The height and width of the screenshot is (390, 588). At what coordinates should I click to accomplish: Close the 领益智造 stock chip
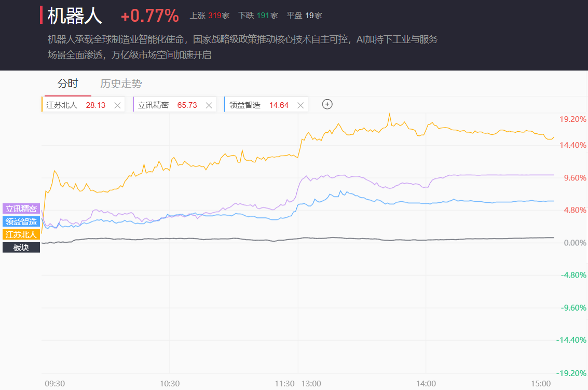(300, 105)
